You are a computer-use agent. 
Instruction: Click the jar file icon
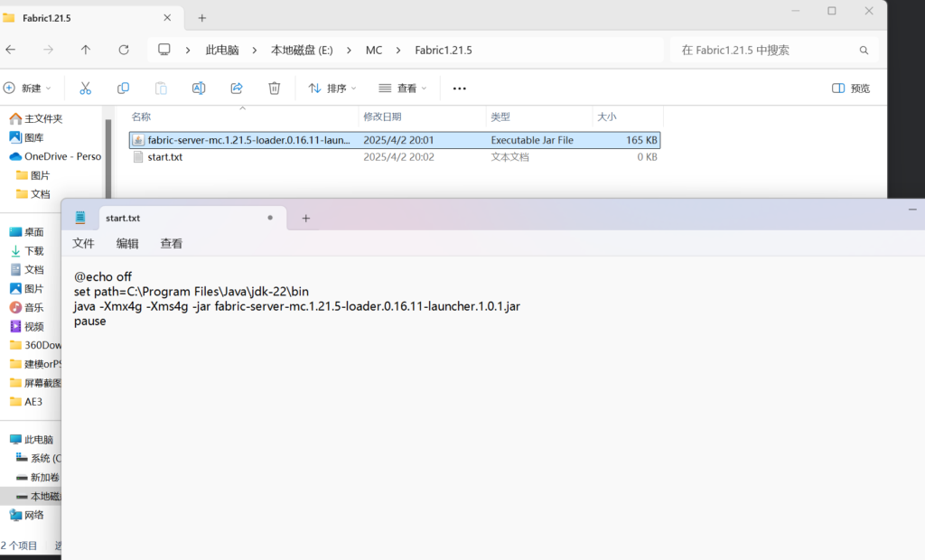tap(138, 140)
